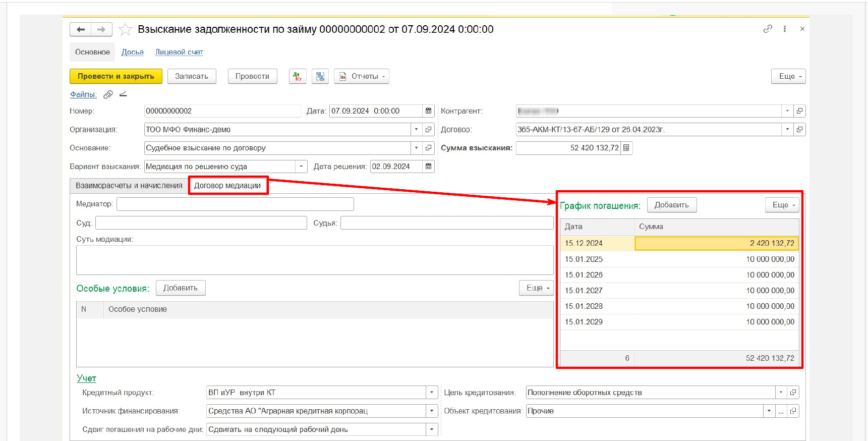Open the three-dot window options menu
The height and width of the screenshot is (441, 868).
tap(785, 29)
